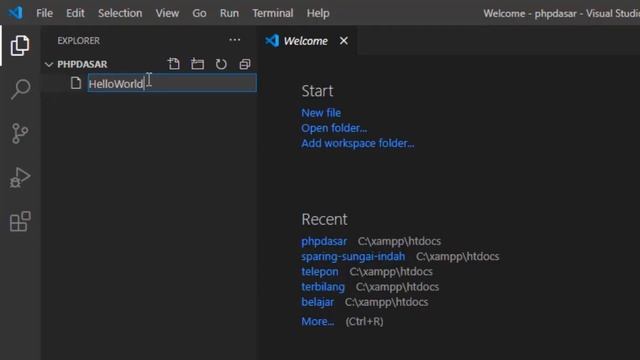Click the C:\xampp\htdocs path next to phpdasar
Viewport: 640px width, 360px height.
(399, 241)
